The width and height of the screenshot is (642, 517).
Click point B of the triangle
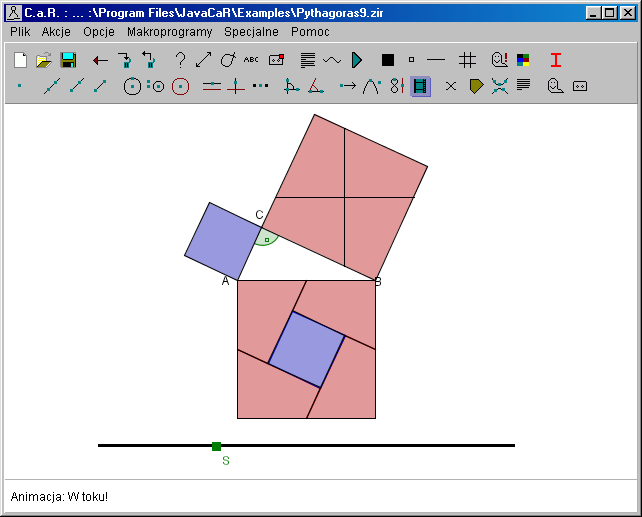coord(375,280)
